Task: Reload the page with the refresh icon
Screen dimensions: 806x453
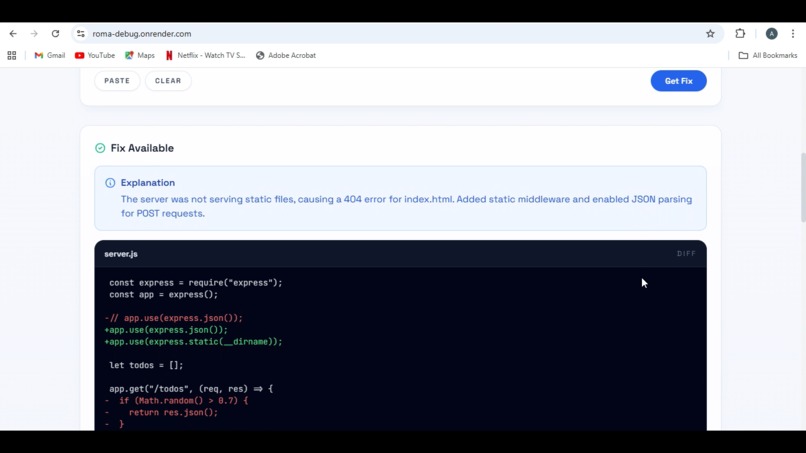Action: coord(56,34)
